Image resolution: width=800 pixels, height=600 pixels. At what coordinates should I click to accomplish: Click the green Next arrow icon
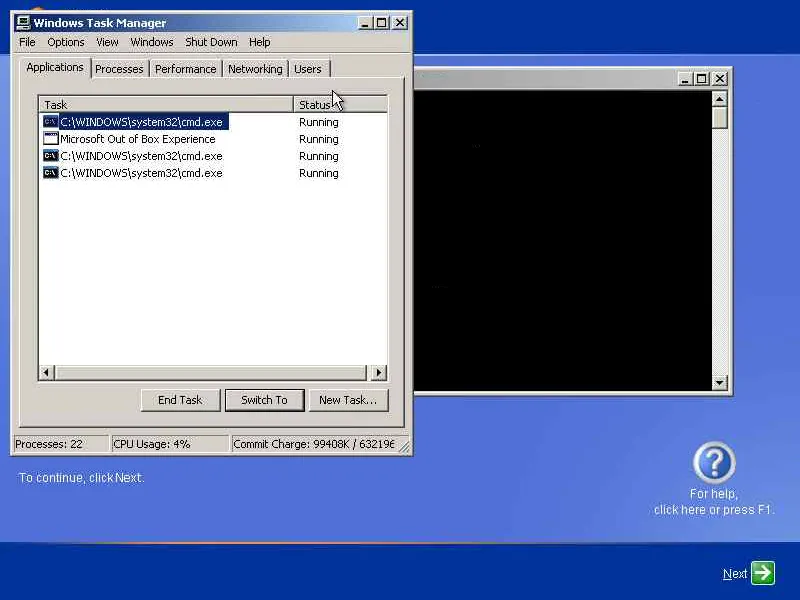click(x=763, y=573)
